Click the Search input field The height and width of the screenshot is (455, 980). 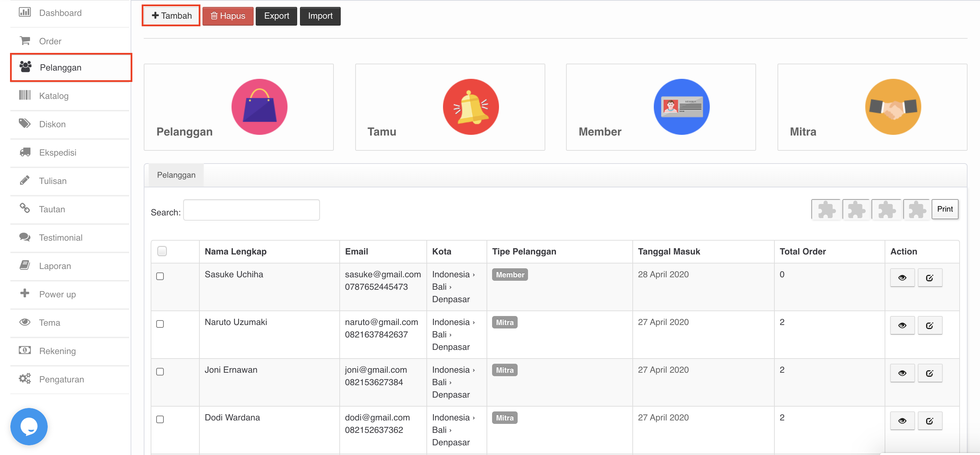pos(251,210)
